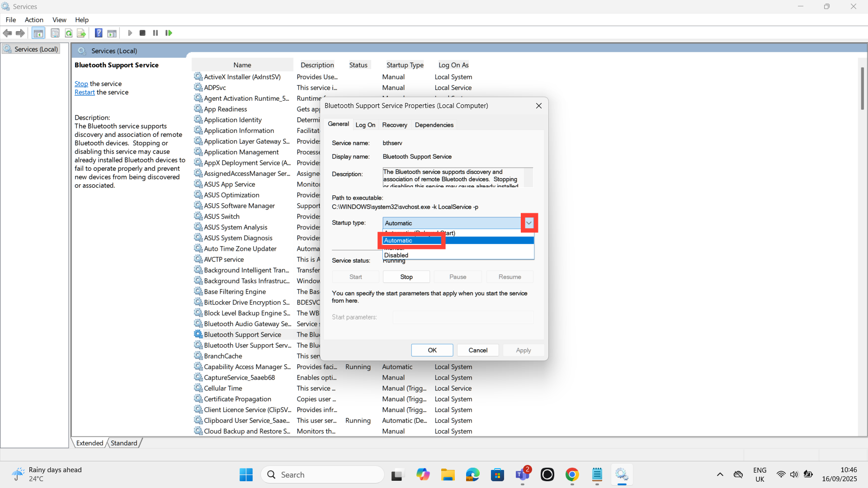Toggle Show/Hide Console Tree icon

(x=38, y=33)
